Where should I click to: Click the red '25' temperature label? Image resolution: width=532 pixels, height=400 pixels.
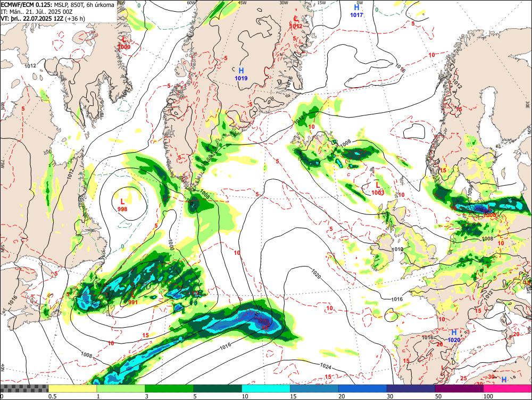tap(463, 378)
